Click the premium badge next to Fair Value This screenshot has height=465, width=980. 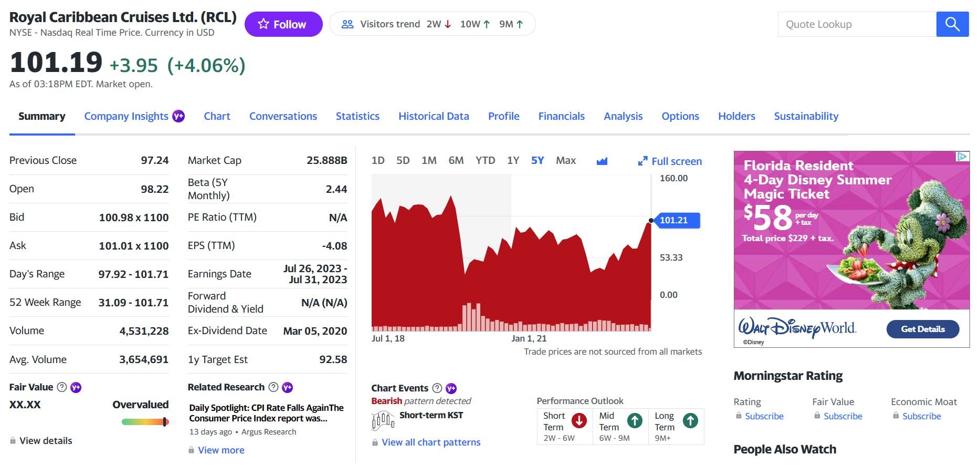click(76, 387)
